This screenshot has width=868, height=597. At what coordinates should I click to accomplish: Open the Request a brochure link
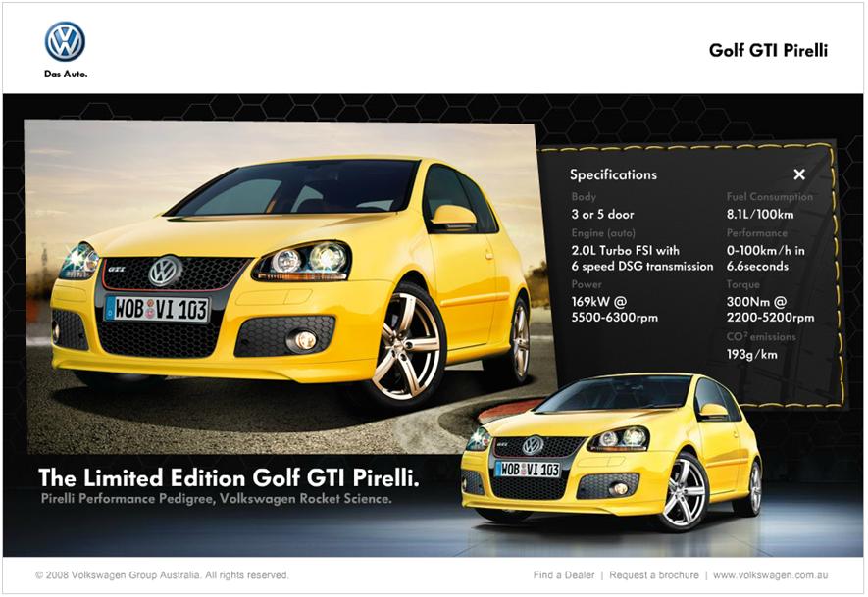pyautogui.click(x=654, y=575)
